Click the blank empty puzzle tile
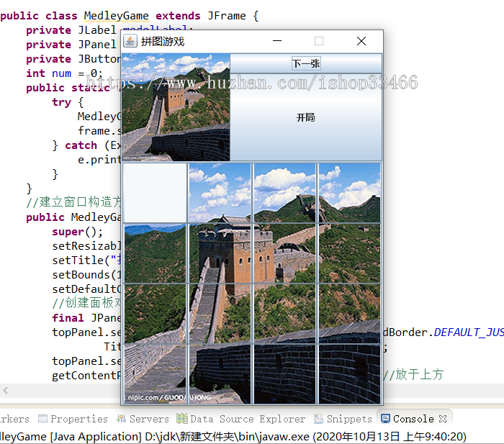 pos(155,193)
